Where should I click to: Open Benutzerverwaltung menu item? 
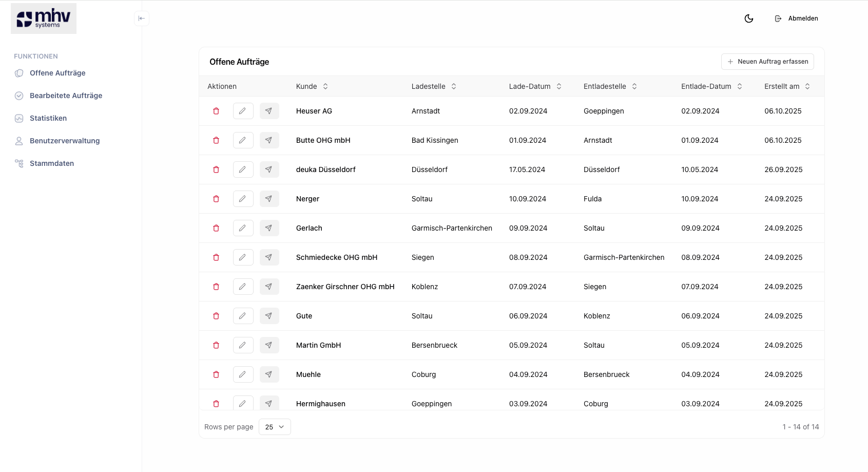tap(65, 141)
